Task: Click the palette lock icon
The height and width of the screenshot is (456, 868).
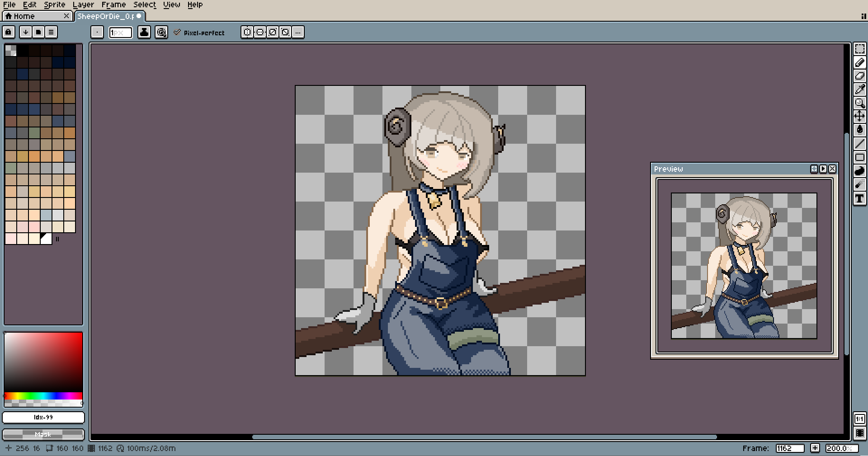Action: tap(9, 32)
